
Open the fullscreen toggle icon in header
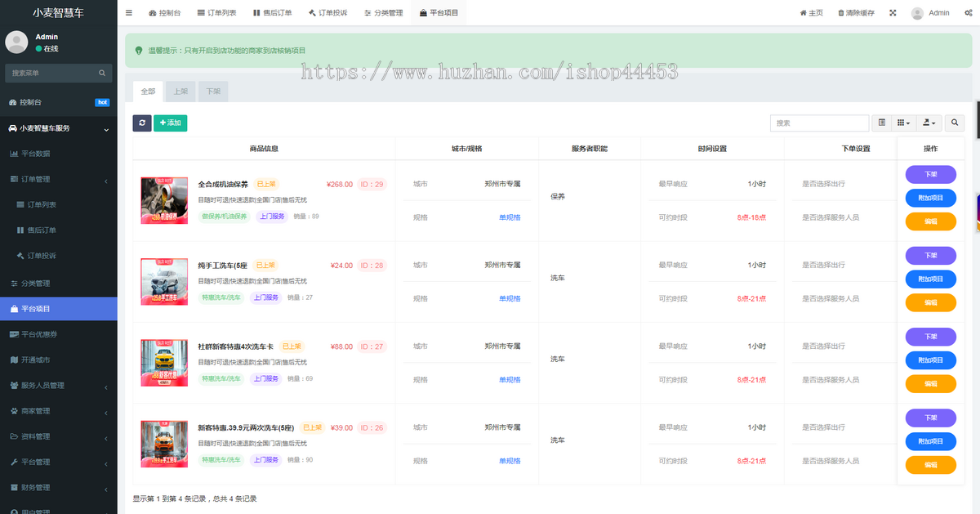click(893, 13)
